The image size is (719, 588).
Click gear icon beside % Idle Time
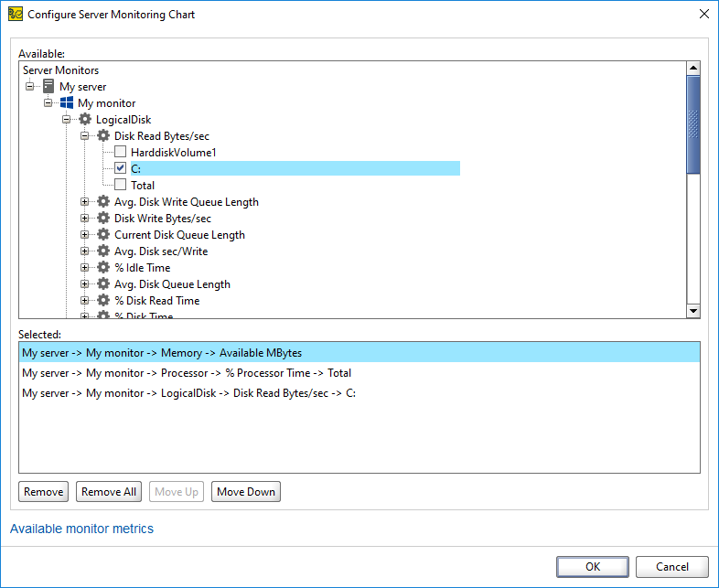coord(103,268)
